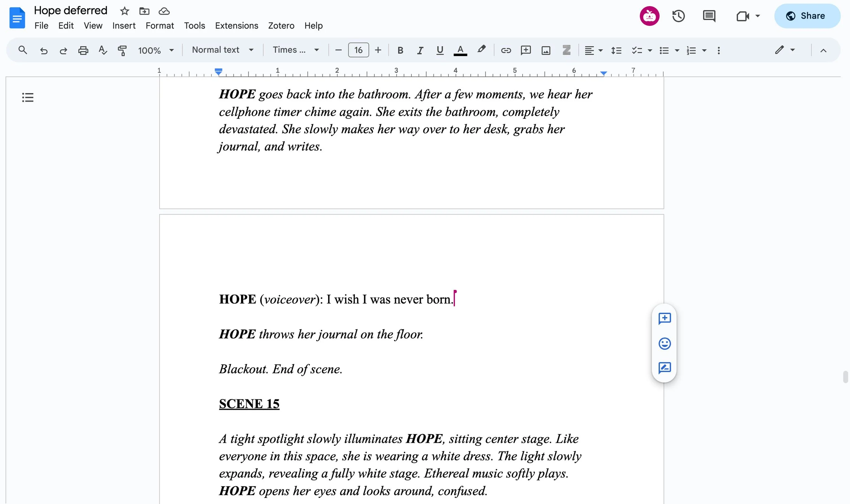Toggle italic formatting
Viewport: 850px width, 504px height.
point(420,50)
